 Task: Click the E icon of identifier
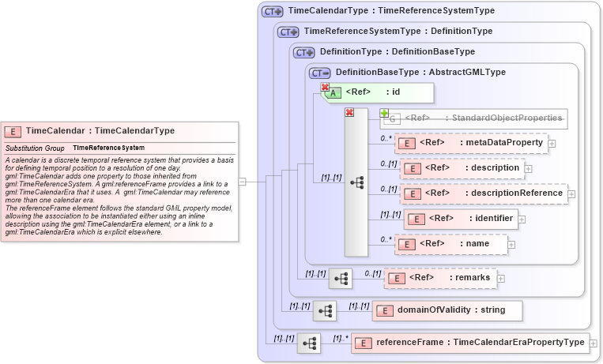coord(416,220)
